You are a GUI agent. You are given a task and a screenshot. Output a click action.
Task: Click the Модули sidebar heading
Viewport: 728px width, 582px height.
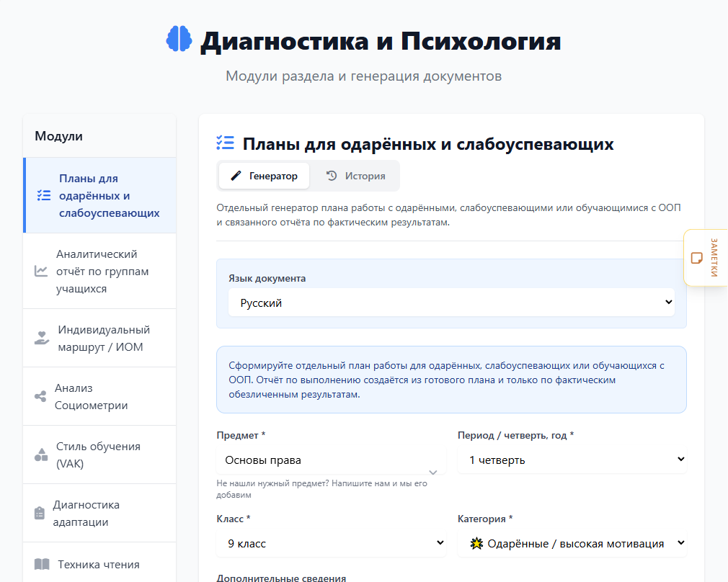[x=58, y=136]
